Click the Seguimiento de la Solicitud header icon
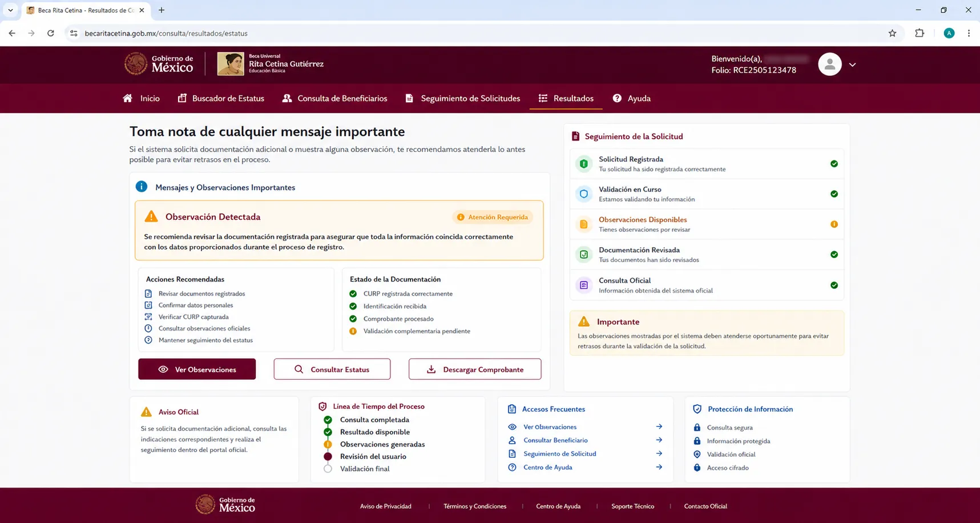Image resolution: width=980 pixels, height=523 pixels. click(x=575, y=136)
